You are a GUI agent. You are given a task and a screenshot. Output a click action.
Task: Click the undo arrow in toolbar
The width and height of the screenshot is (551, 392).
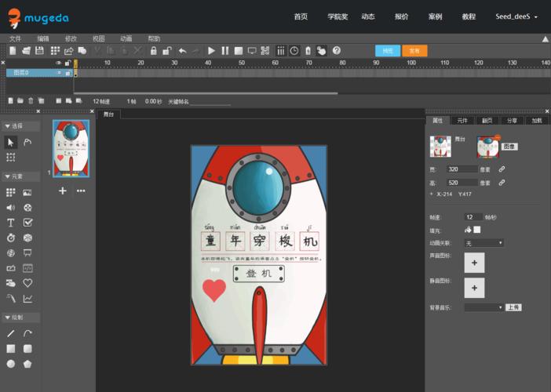pos(182,51)
